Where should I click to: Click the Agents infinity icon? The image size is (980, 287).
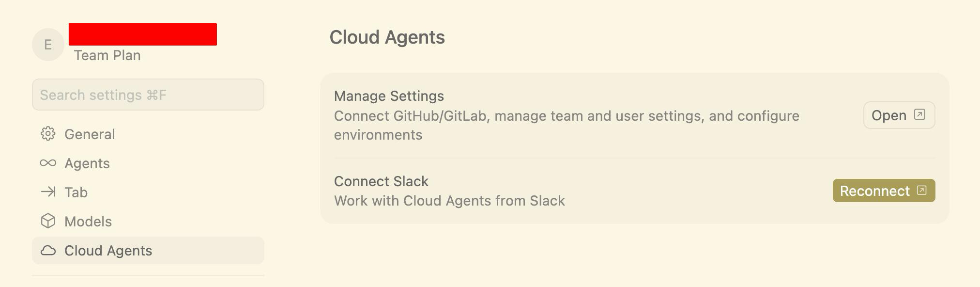(x=48, y=163)
